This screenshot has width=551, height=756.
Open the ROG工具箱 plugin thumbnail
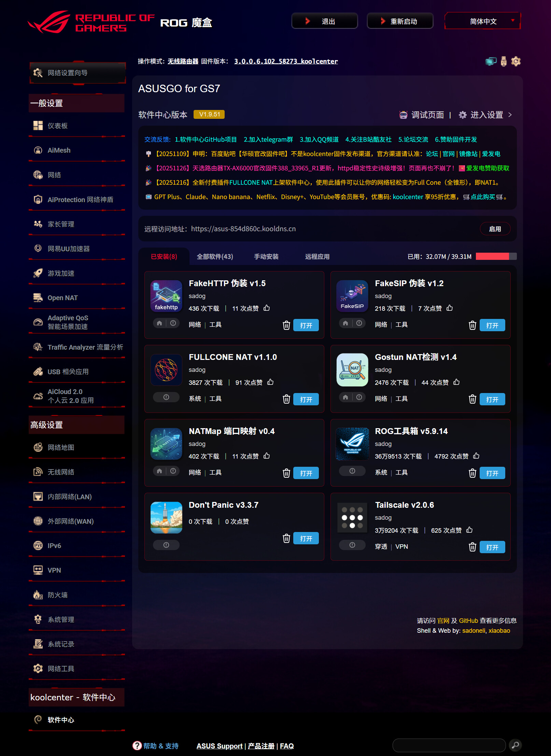[352, 444]
